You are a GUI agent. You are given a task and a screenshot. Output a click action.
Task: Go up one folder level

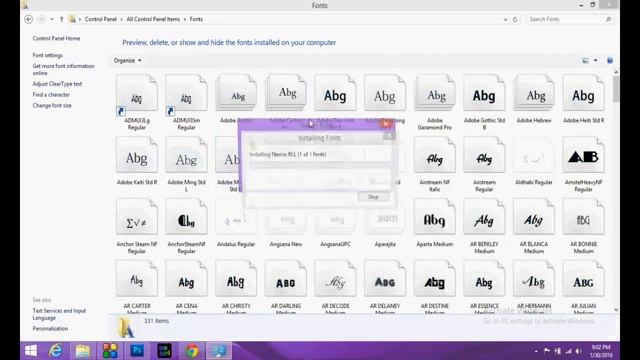pyautogui.click(x=62, y=19)
